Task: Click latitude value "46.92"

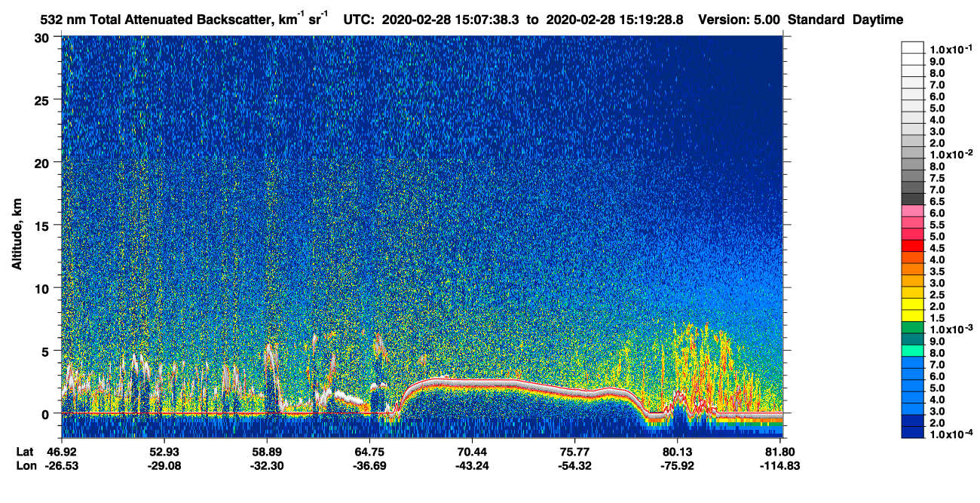Action: pyautogui.click(x=61, y=451)
